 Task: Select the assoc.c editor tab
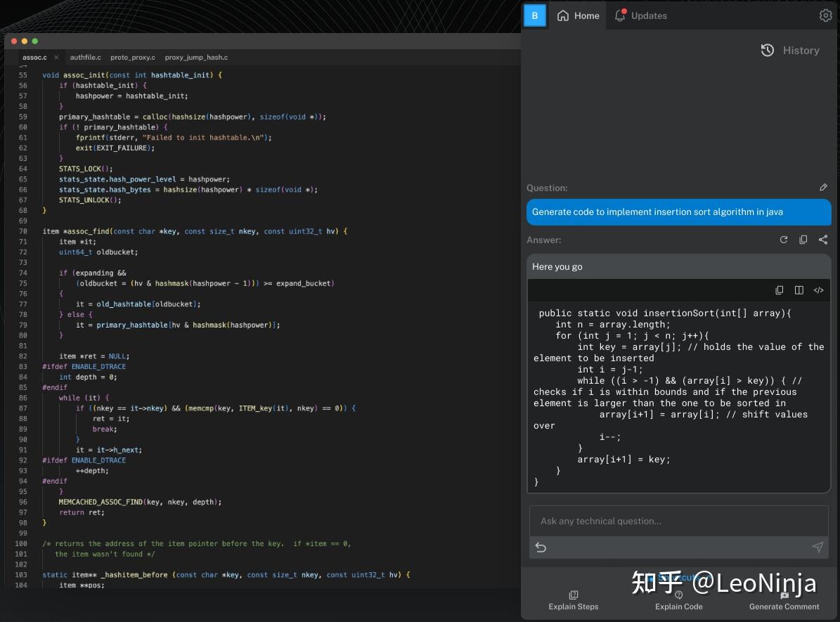(35, 58)
